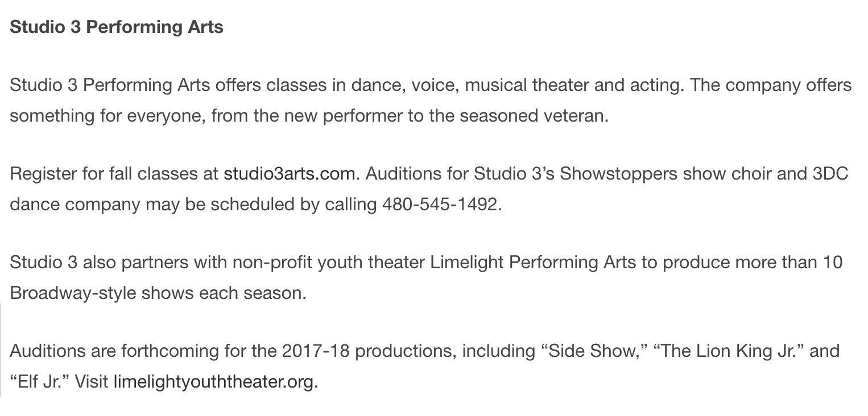Open the studio3arts.com link

(x=290, y=173)
